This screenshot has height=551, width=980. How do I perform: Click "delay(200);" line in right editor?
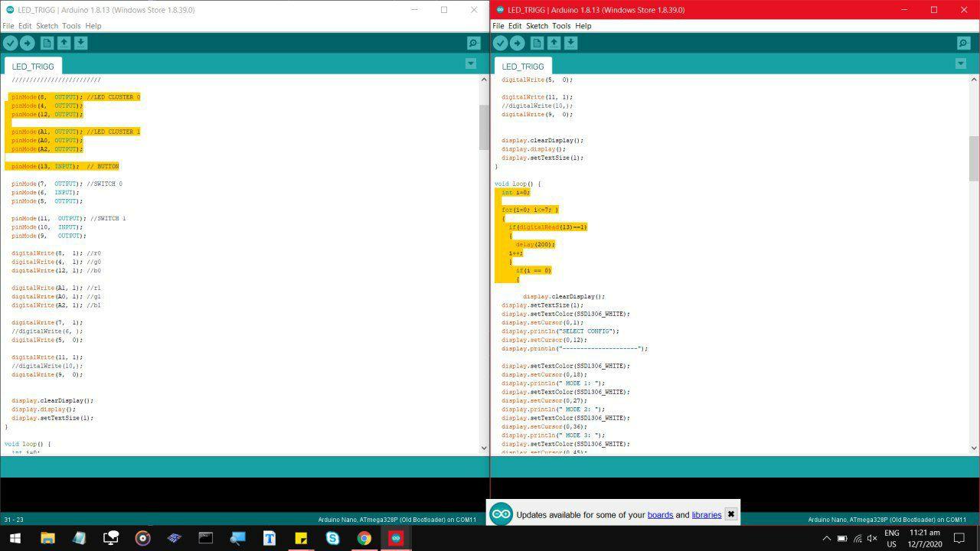(535, 244)
